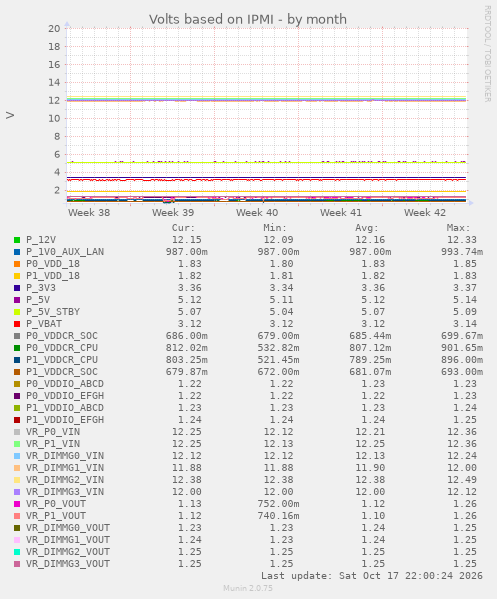The height and width of the screenshot is (599, 497).
Task: Click the Munin 2.0.75 footer text
Action: click(x=248, y=588)
